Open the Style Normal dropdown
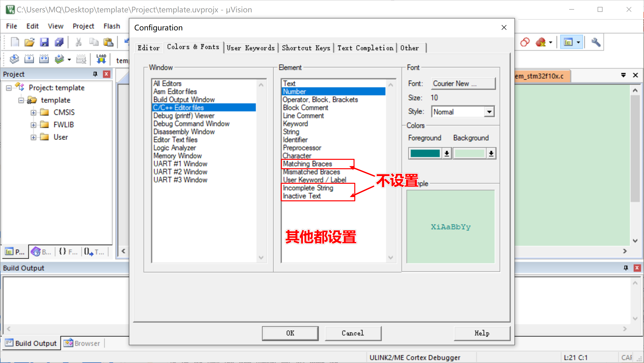The width and height of the screenshot is (644, 363). click(x=489, y=112)
